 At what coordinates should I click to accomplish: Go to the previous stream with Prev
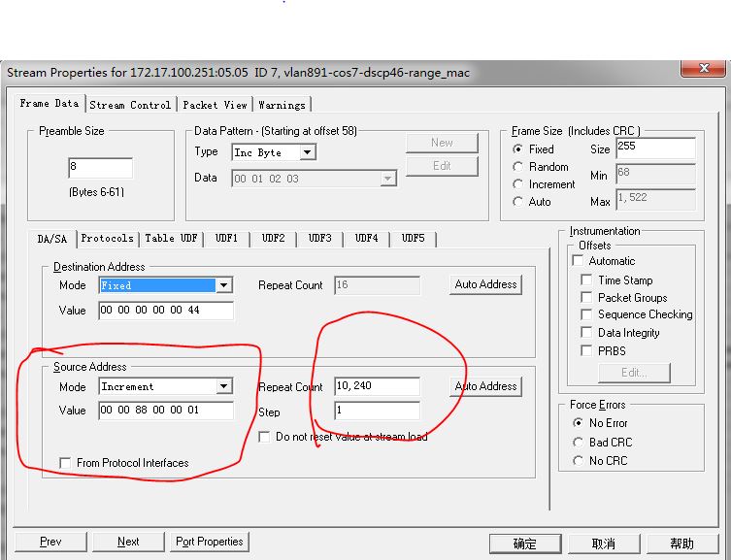50,542
